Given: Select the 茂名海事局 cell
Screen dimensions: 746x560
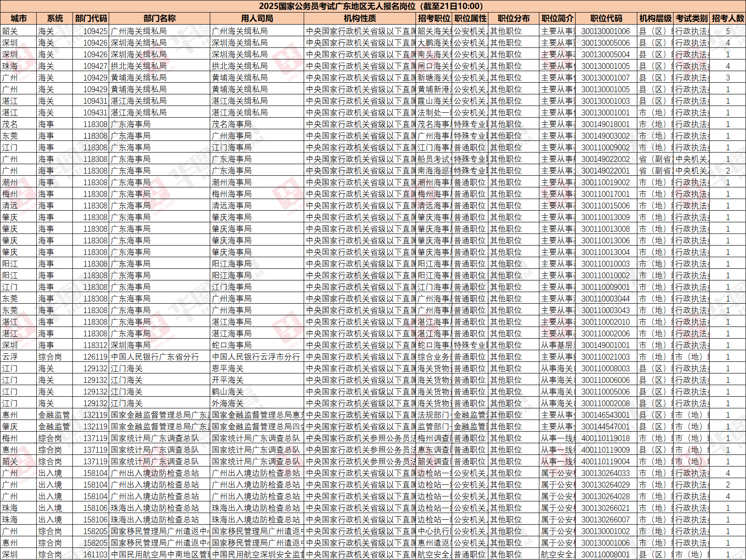Looking at the screenshot, I should tap(257, 124).
